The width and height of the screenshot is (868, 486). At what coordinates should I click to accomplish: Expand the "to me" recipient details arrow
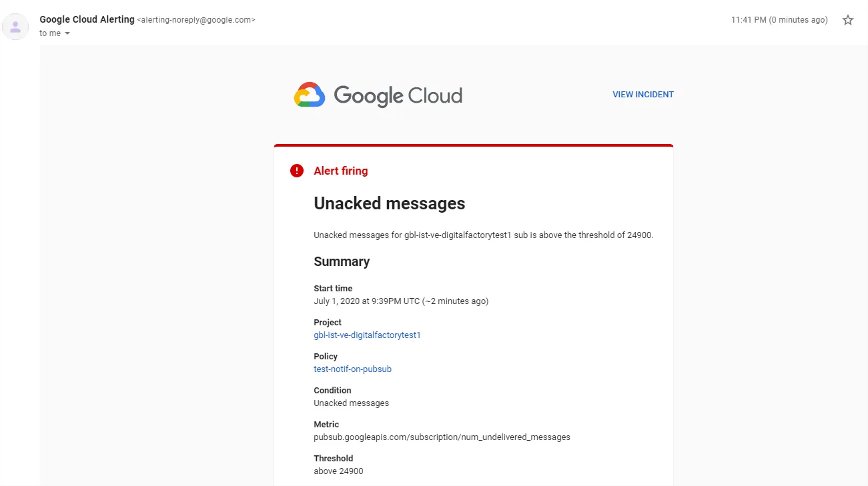(67, 33)
